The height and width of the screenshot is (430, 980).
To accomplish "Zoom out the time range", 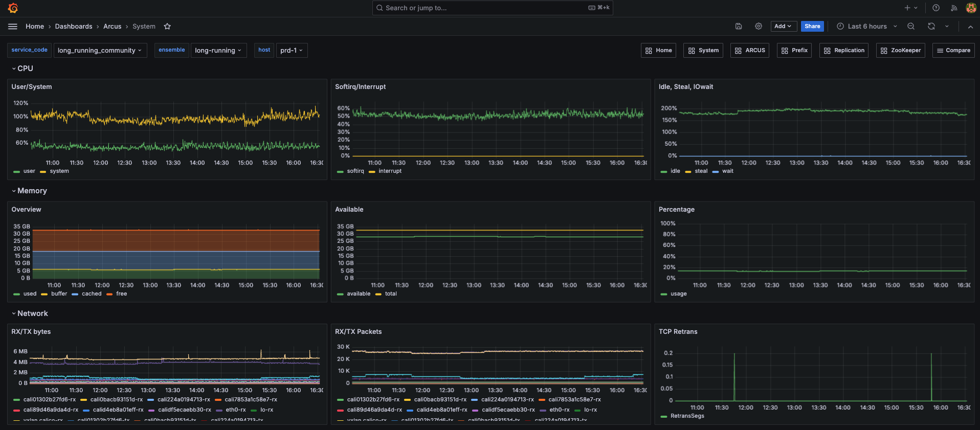I will coord(911,27).
